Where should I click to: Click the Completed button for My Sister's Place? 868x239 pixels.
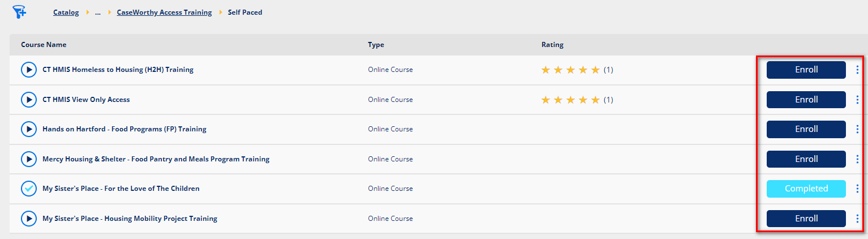[806, 189]
